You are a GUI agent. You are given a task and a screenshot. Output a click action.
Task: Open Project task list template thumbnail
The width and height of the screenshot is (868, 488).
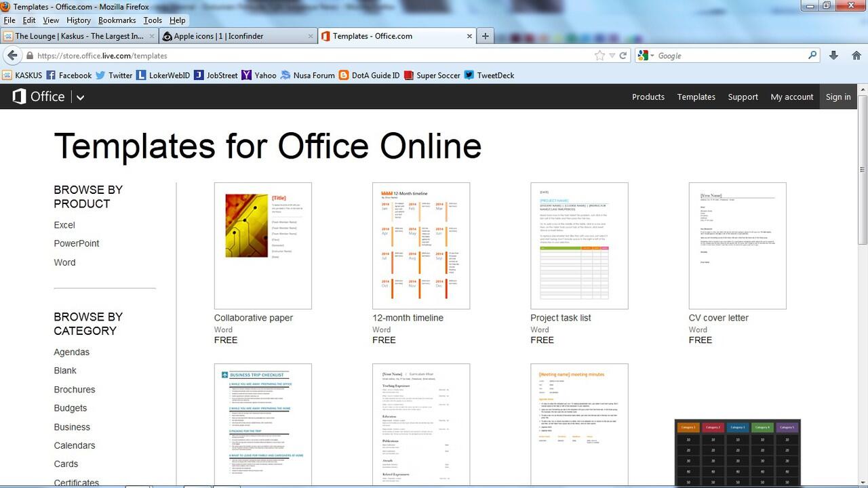point(579,246)
